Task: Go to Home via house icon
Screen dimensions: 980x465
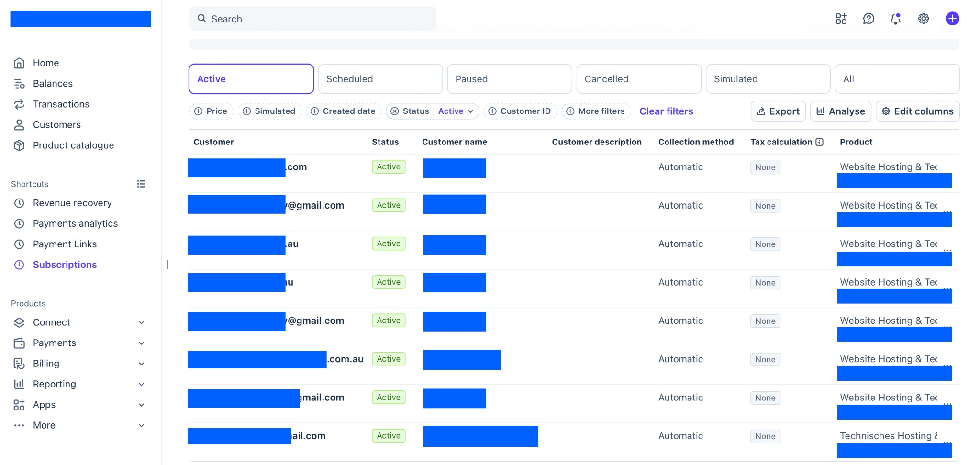Action: click(x=19, y=63)
